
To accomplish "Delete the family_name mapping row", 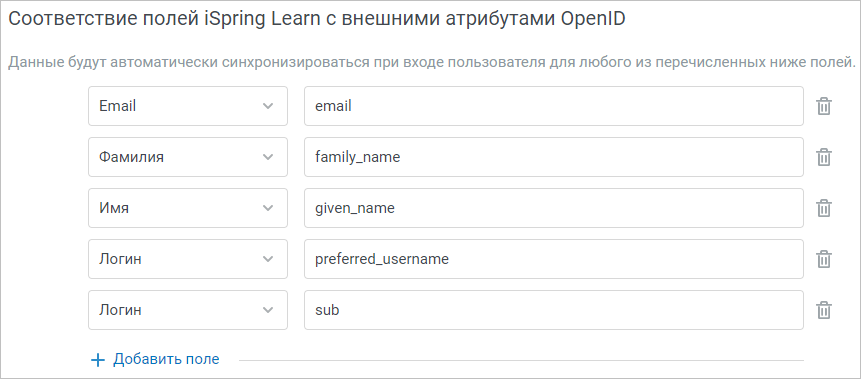I will pos(823,157).
